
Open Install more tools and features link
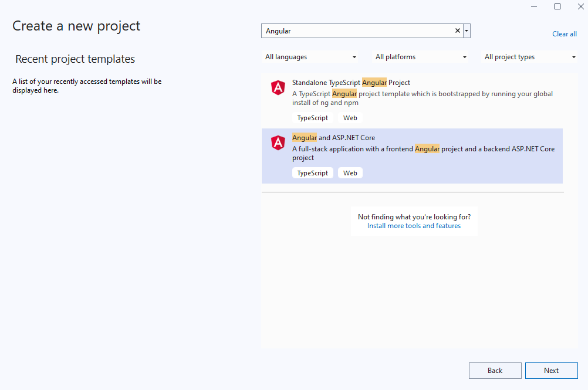click(x=414, y=226)
